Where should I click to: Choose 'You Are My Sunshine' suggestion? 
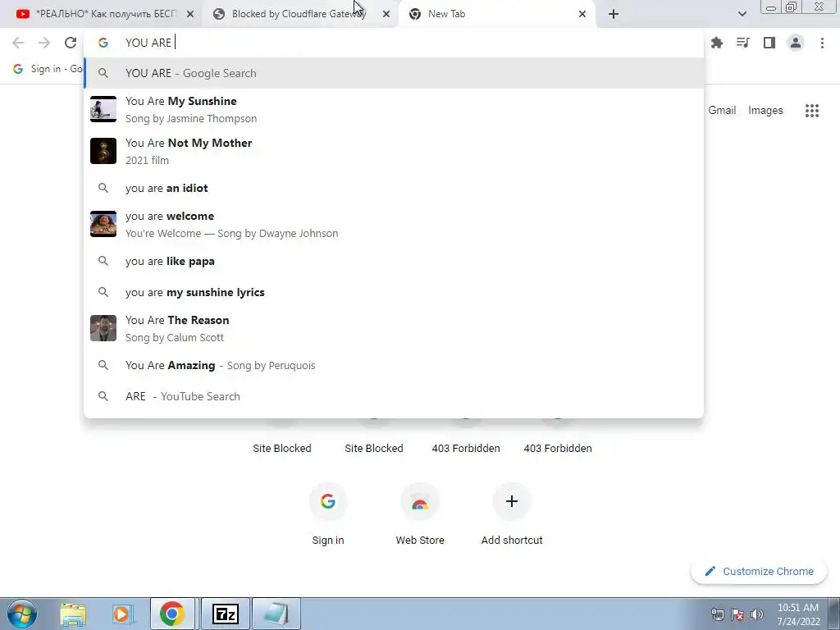394,109
